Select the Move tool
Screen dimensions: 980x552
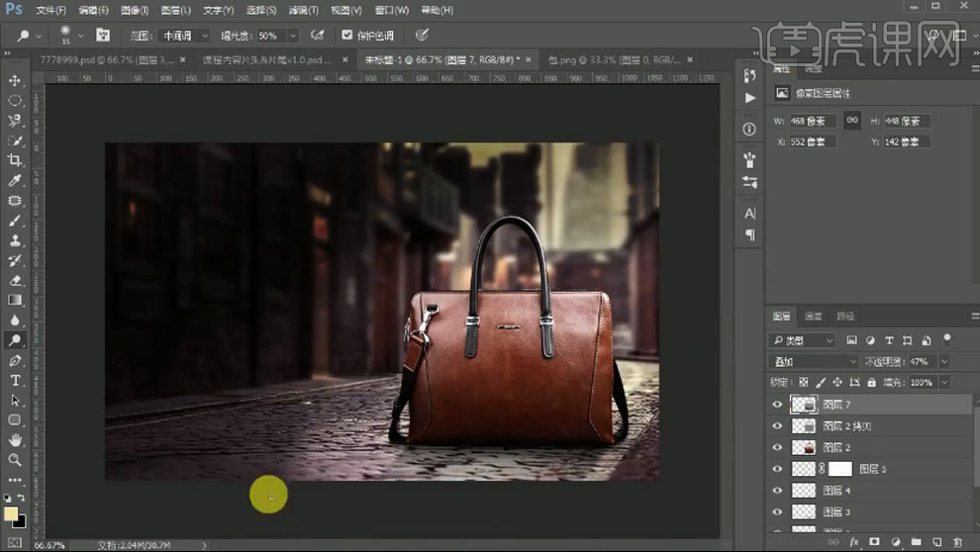click(15, 80)
